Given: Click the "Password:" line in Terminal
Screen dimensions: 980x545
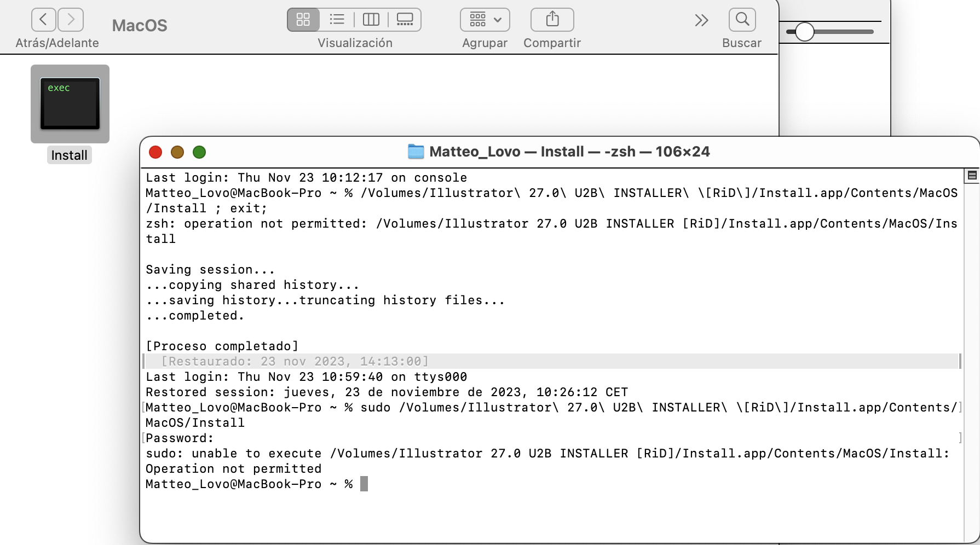Looking at the screenshot, I should pos(180,438).
